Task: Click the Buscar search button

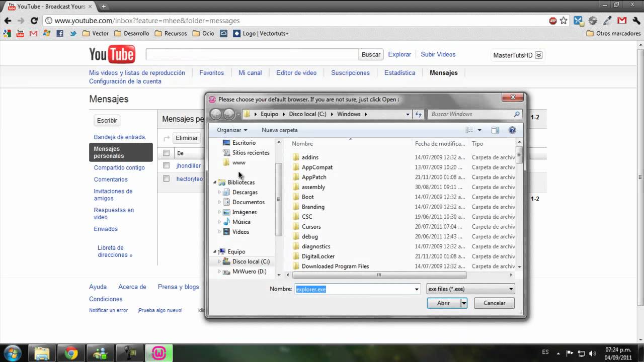Action: (371, 54)
